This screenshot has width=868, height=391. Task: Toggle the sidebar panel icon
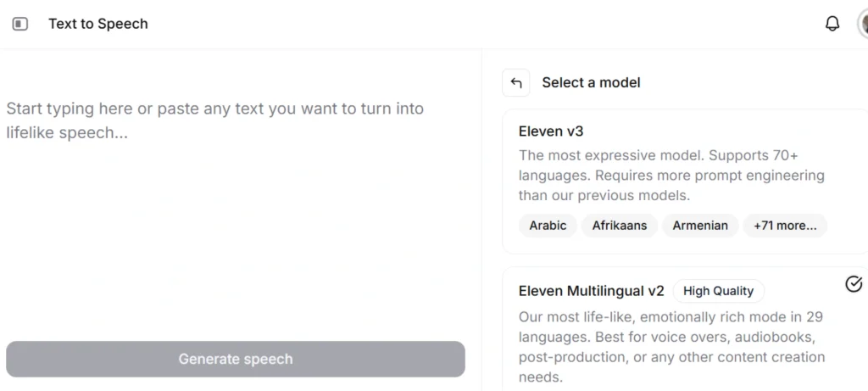(20, 24)
